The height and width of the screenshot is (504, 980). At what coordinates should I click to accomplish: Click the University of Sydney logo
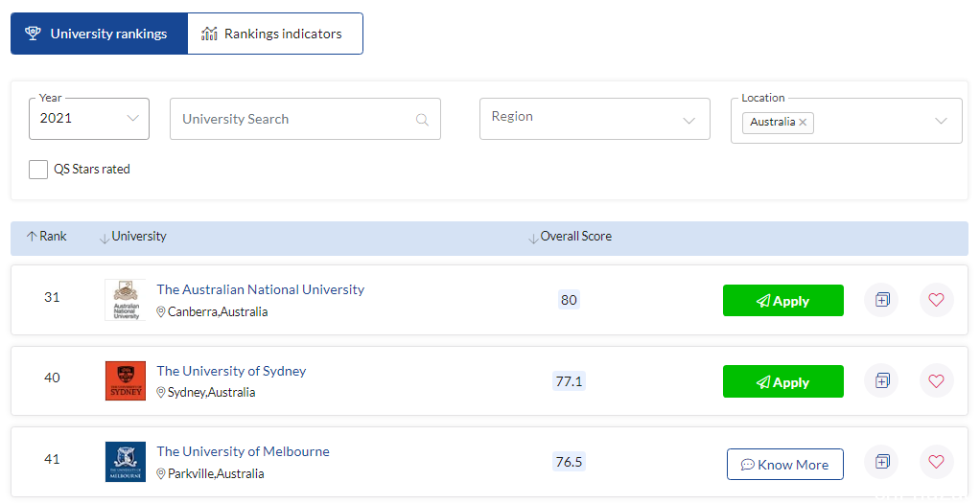(x=125, y=381)
